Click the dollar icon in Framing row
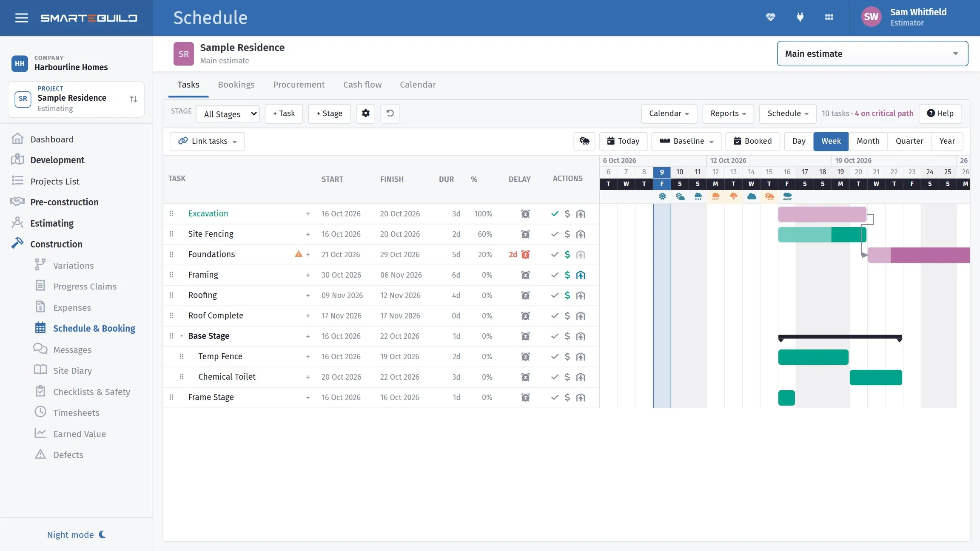 pyautogui.click(x=567, y=275)
